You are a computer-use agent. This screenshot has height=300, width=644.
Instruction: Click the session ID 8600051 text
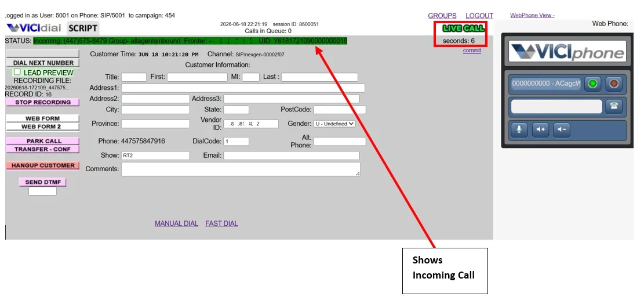pos(296,24)
